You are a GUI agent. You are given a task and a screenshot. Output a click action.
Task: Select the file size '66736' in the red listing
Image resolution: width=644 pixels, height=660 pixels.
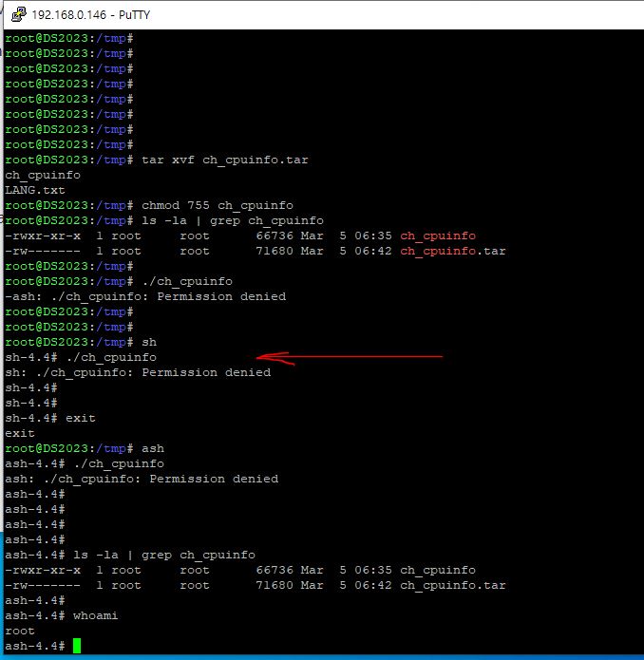(275, 236)
